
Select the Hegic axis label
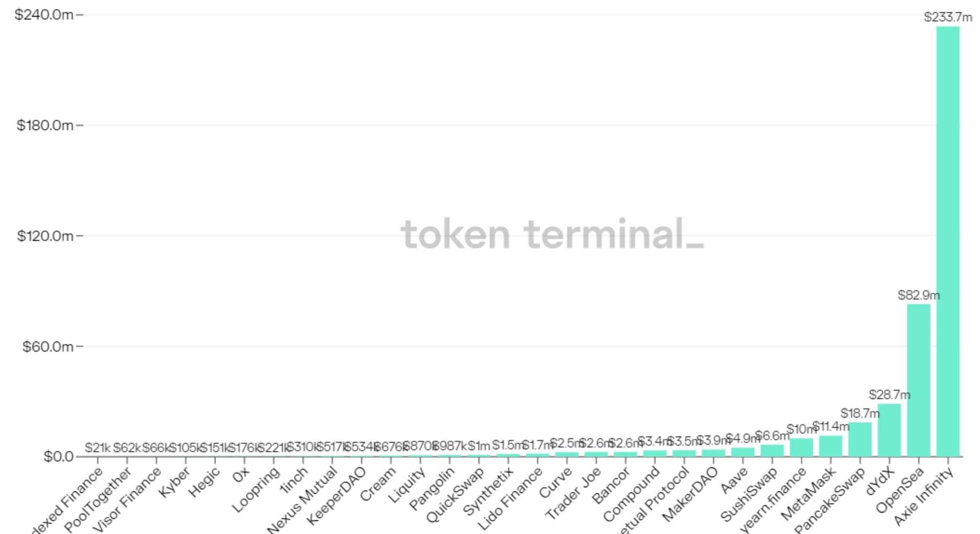pos(204,482)
